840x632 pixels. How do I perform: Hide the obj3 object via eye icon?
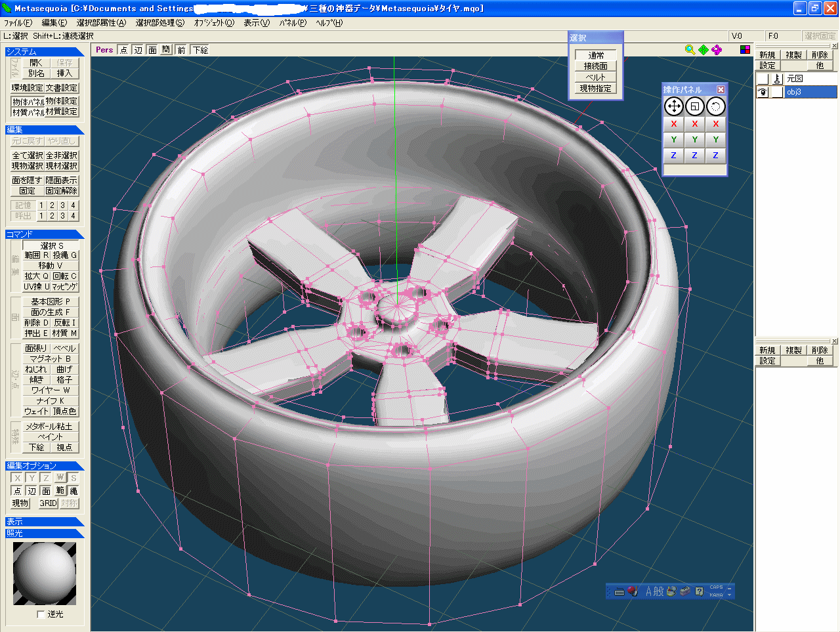click(763, 93)
